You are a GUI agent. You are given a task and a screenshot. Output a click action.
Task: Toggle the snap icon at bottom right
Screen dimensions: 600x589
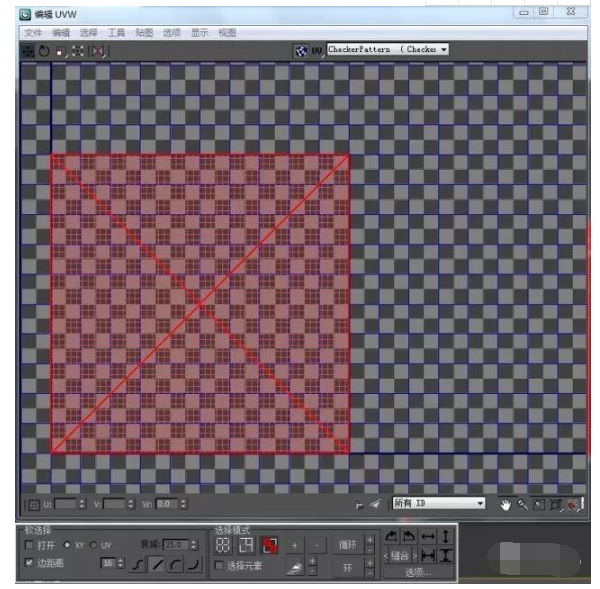tap(572, 505)
